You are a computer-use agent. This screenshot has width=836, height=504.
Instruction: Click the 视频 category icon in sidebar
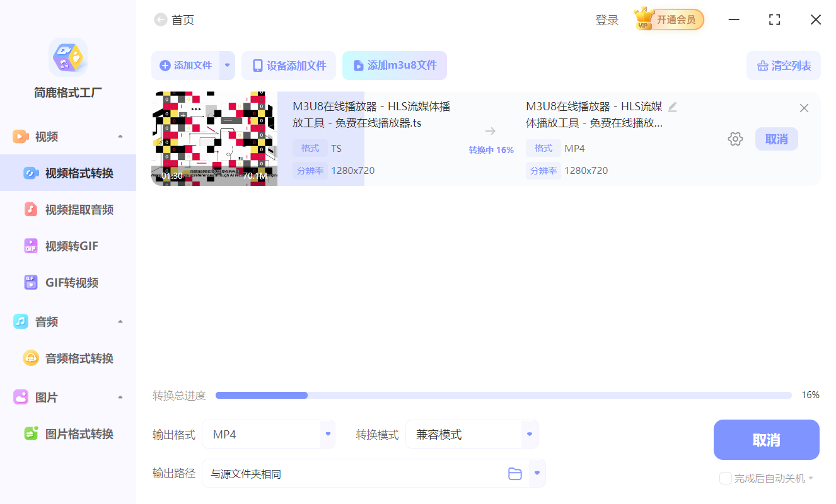[21, 137]
